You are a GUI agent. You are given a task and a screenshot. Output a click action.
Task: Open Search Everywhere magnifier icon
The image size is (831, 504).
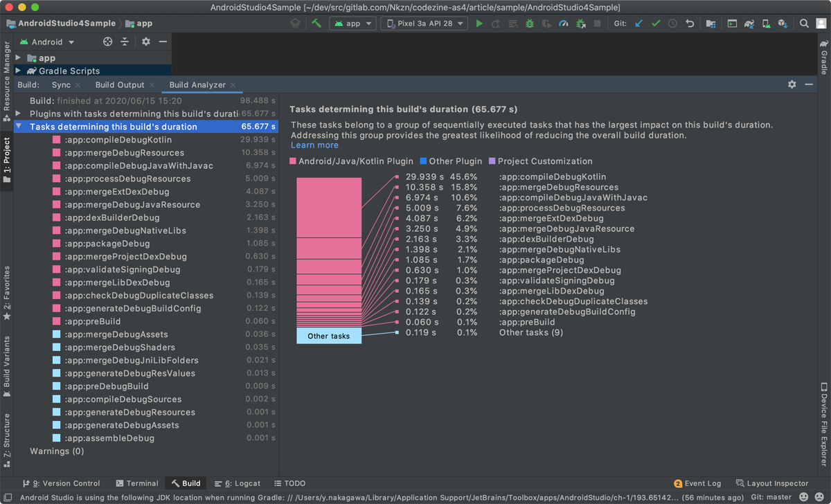[804, 23]
